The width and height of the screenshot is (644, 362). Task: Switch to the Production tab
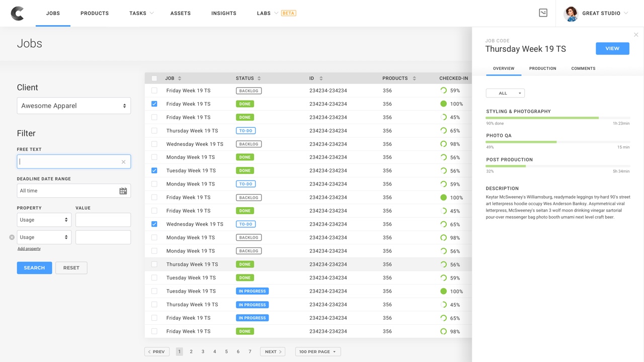point(542,68)
